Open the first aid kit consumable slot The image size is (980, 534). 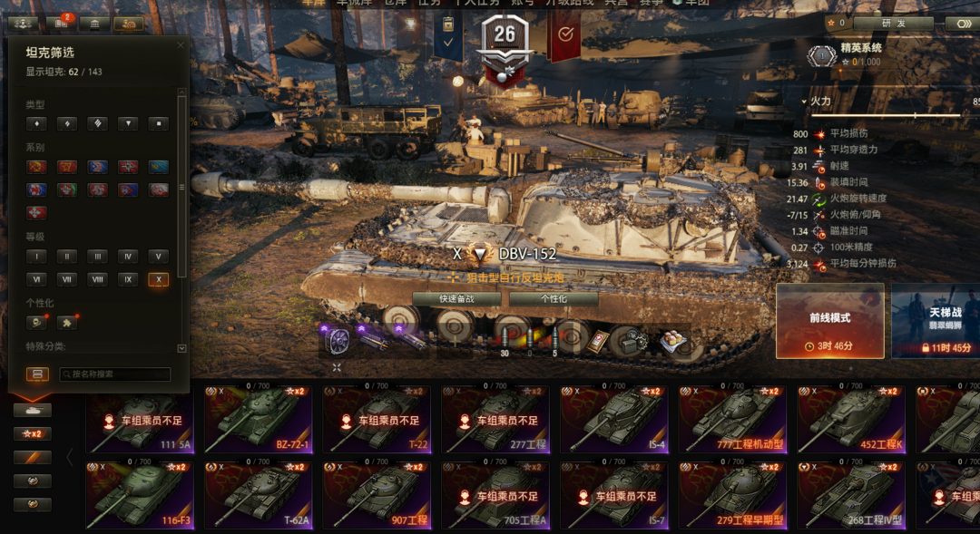point(598,341)
